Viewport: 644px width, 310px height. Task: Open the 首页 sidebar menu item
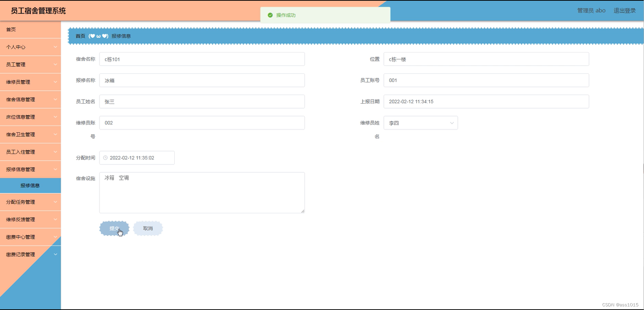[31, 29]
